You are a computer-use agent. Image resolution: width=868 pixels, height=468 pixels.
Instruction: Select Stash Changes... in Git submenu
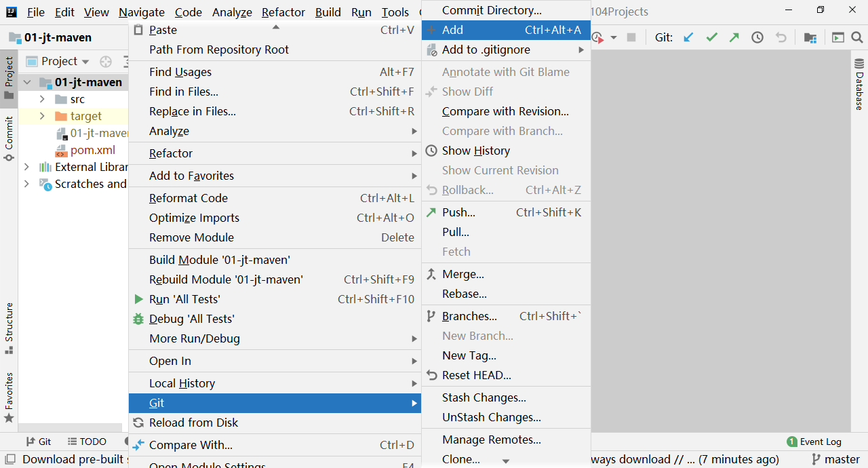506,397
